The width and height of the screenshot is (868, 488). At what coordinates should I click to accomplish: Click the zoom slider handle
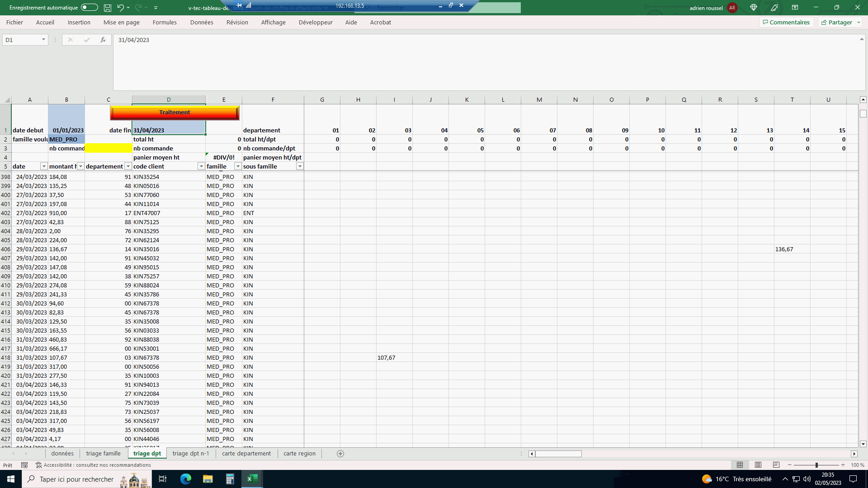pos(816,465)
